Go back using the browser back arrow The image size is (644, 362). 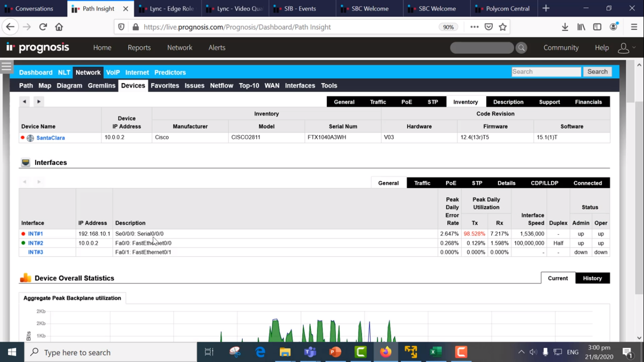tap(10, 27)
